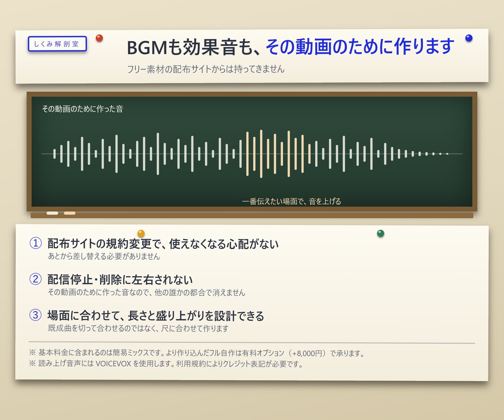Click the circled number ② icon
Screen dimensions: 504x420
click(36, 279)
